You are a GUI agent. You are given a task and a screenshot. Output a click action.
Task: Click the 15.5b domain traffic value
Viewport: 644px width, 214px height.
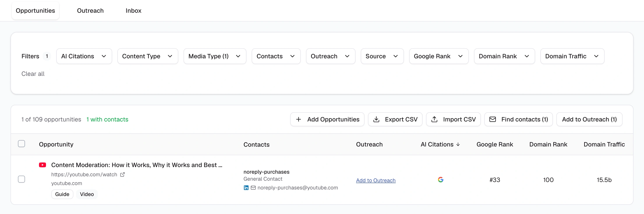click(604, 180)
